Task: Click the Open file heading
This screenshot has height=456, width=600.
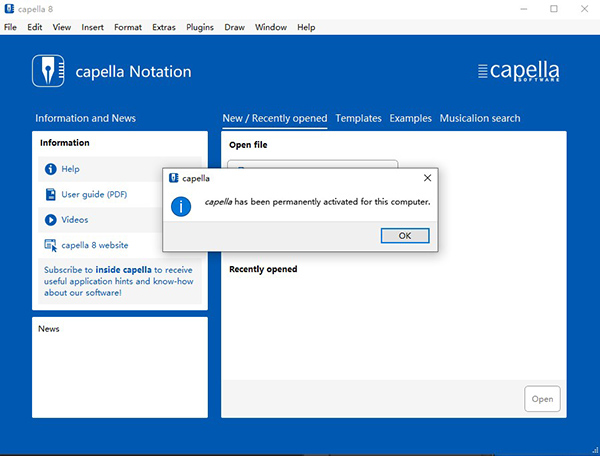Action: pos(248,145)
